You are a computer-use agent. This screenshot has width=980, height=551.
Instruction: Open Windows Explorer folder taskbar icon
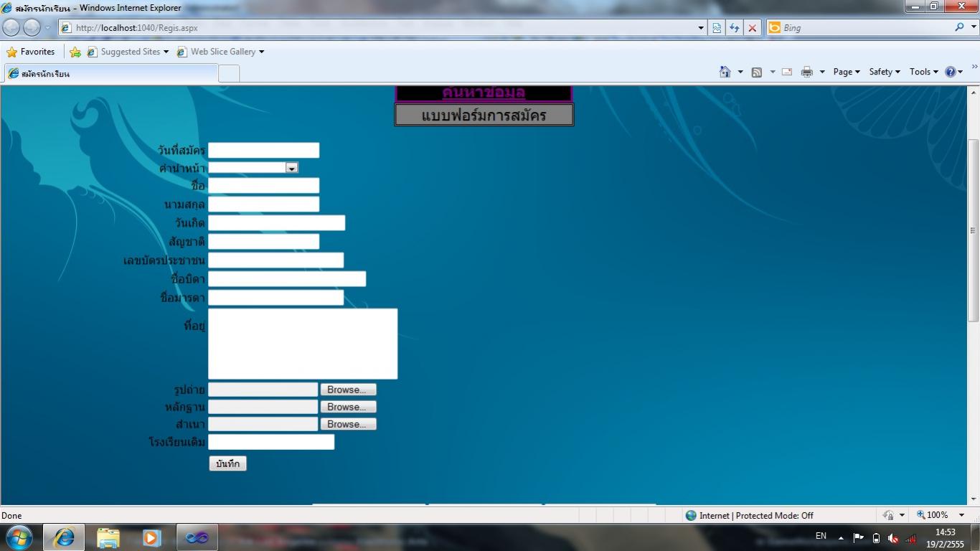(x=108, y=537)
